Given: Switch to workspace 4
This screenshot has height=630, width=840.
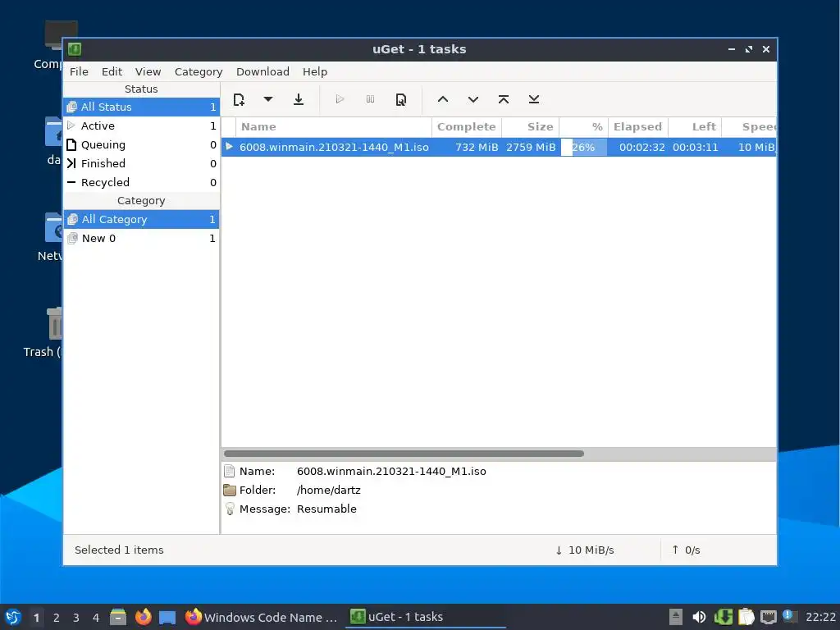Looking at the screenshot, I should tap(96, 618).
